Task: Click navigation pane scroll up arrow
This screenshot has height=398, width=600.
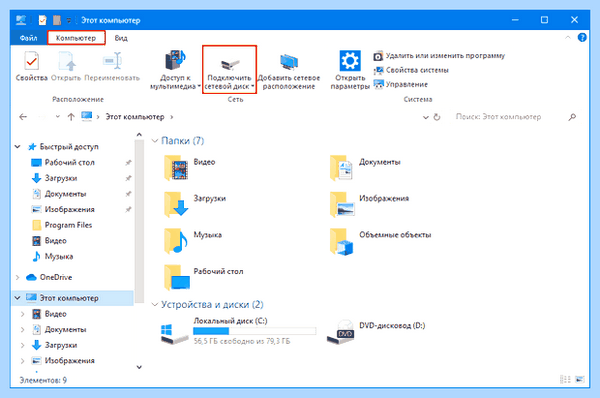Action: [x=139, y=135]
